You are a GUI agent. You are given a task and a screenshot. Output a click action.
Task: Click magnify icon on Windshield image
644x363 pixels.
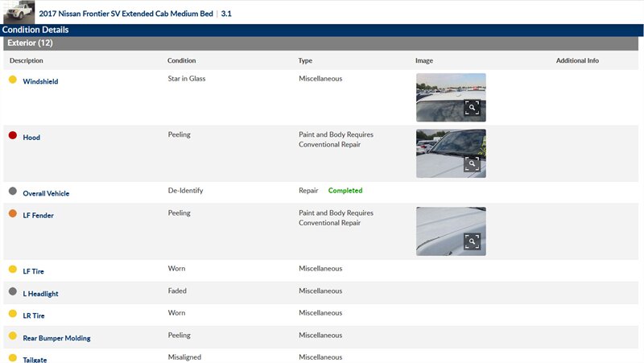473,109
